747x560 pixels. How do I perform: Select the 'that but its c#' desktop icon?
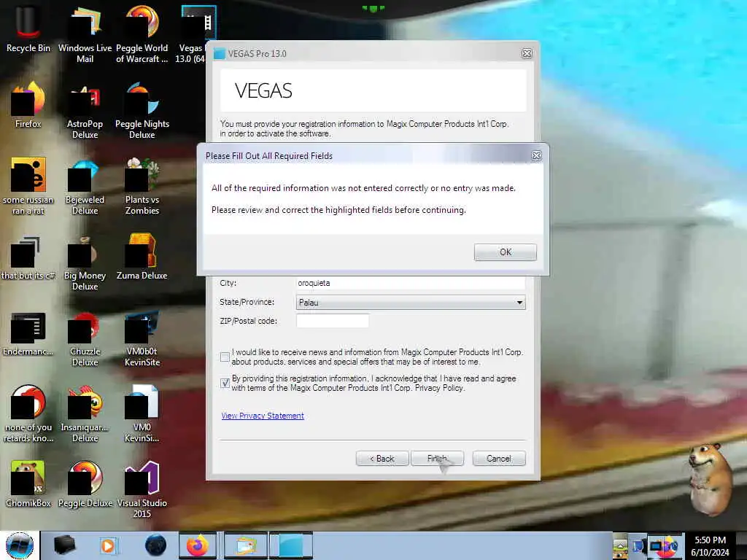coord(28,257)
